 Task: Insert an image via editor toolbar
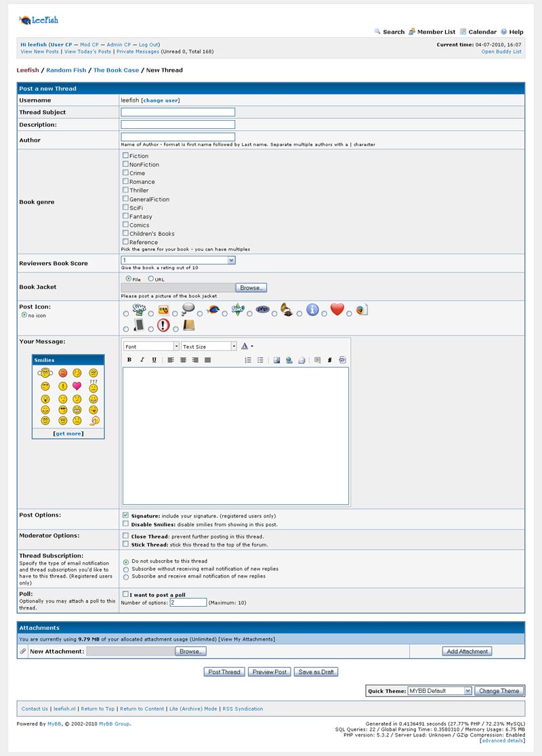(x=276, y=360)
